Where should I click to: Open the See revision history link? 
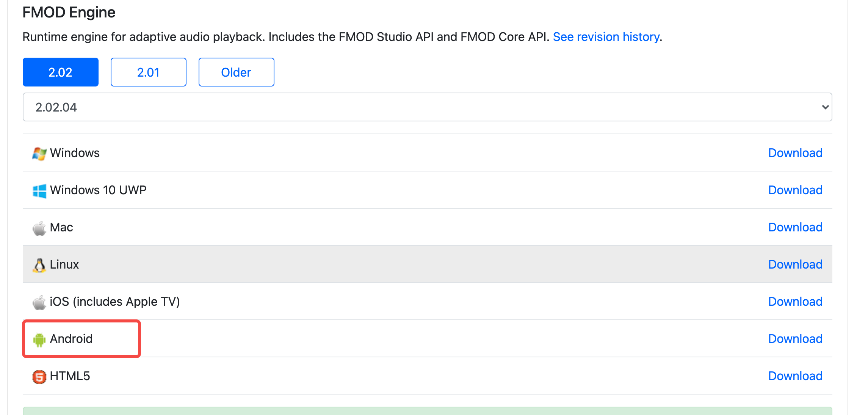click(606, 37)
